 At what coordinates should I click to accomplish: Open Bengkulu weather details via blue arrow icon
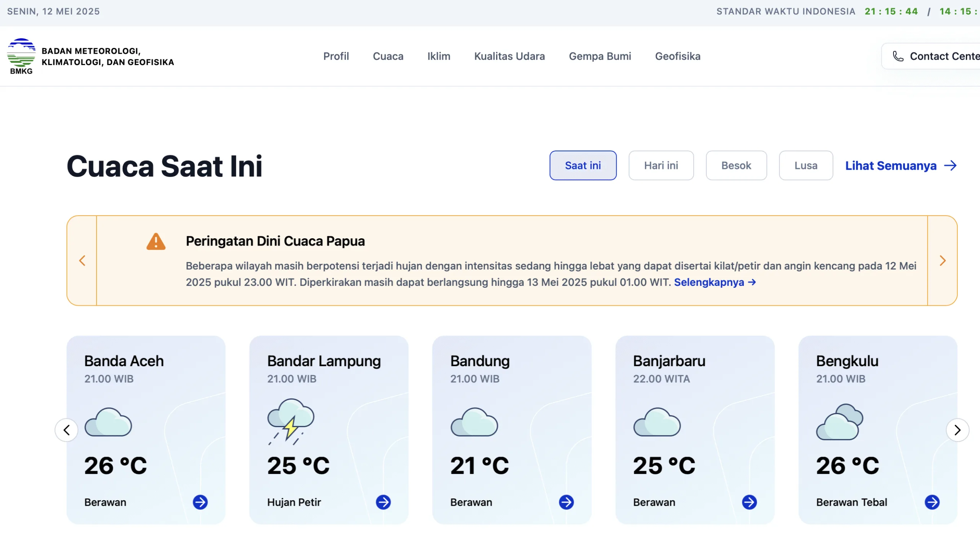coord(933,502)
